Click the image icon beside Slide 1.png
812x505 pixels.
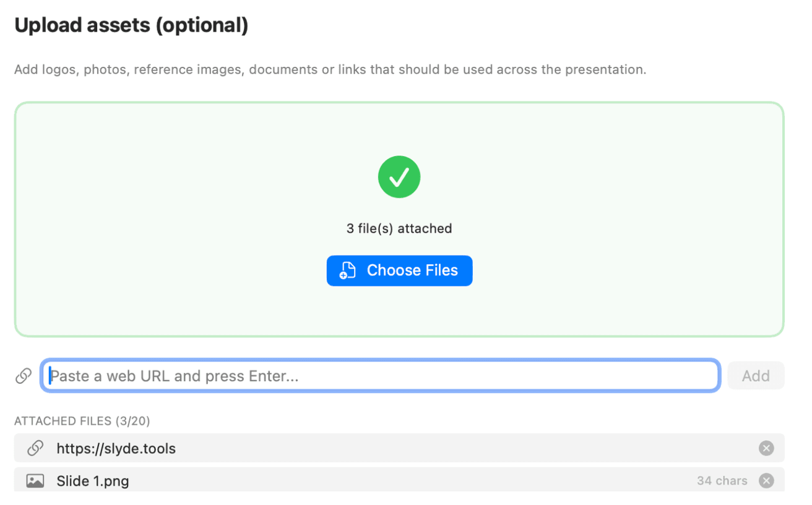(x=35, y=481)
